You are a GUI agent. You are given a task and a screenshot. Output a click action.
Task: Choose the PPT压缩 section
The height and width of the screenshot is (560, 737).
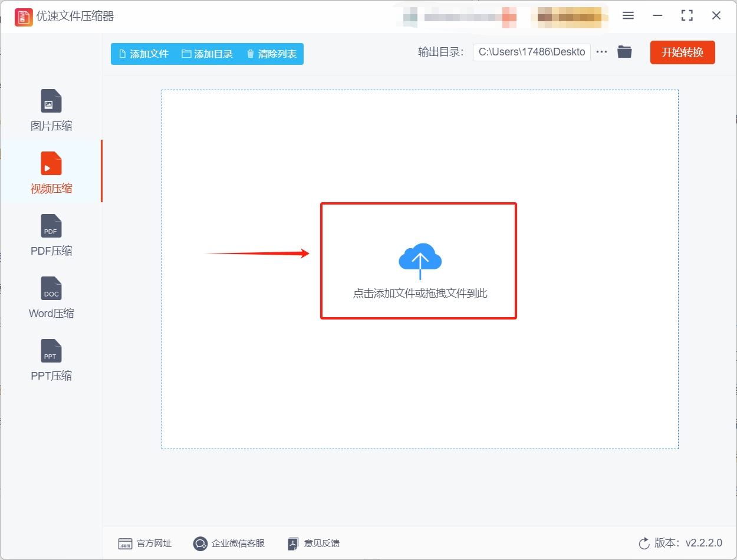[x=51, y=360]
